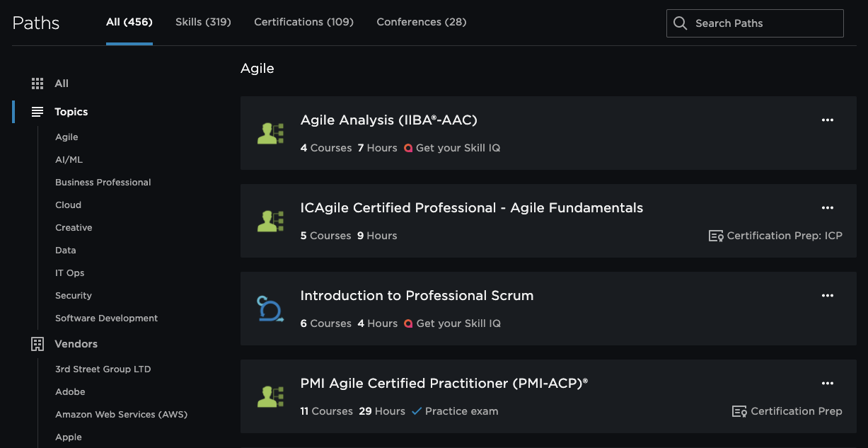
Task: Click the Topics list icon
Action: click(x=37, y=112)
